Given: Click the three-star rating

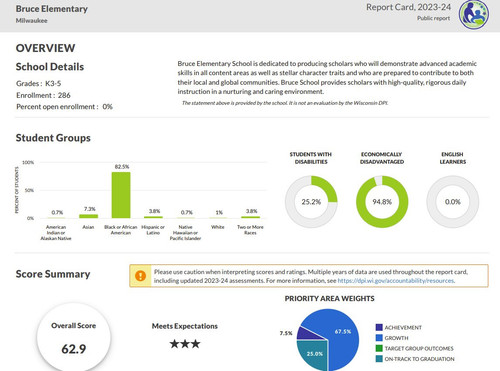Looking at the screenshot, I should click(x=185, y=344).
